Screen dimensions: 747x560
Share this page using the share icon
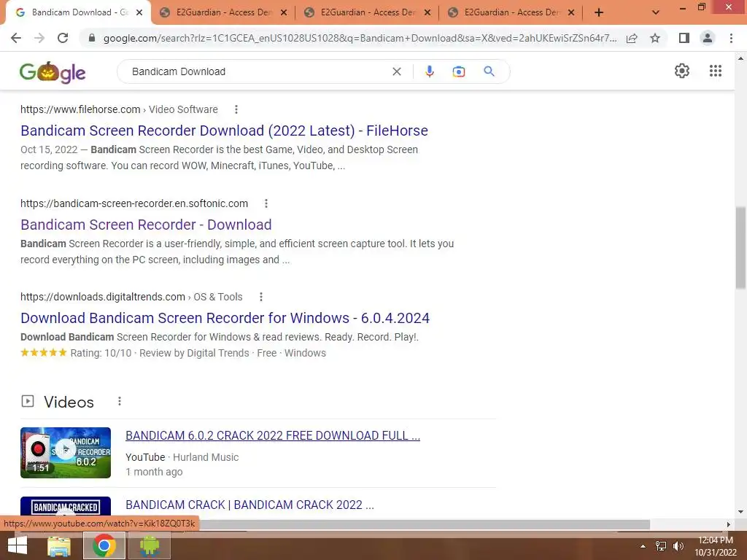(x=632, y=38)
